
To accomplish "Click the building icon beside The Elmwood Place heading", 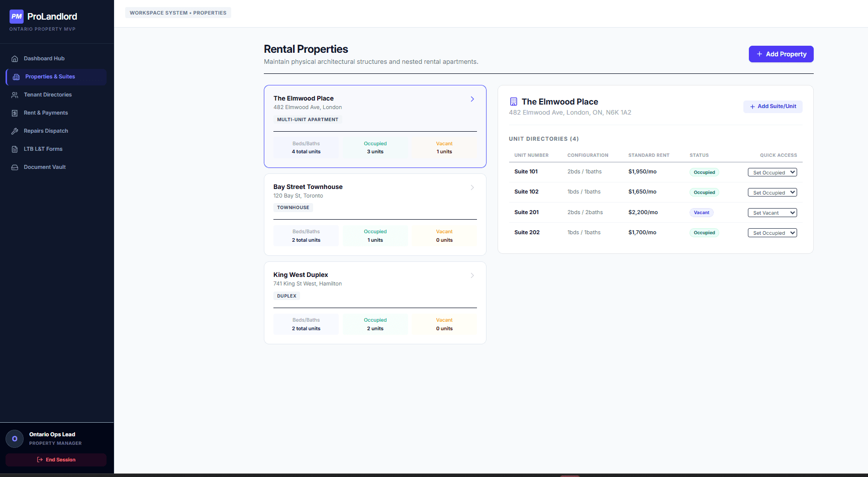I will [513, 102].
